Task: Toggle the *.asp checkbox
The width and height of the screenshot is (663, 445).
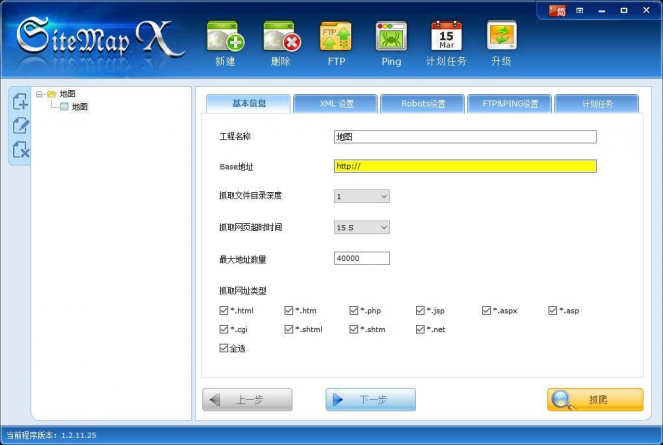Action: tap(553, 310)
